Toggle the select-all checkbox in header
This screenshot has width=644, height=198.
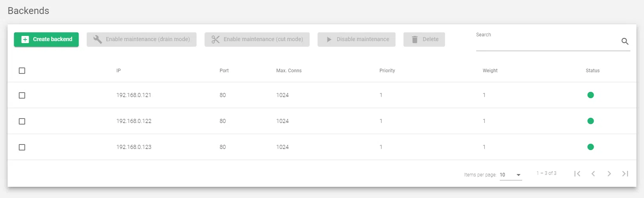[x=22, y=71]
